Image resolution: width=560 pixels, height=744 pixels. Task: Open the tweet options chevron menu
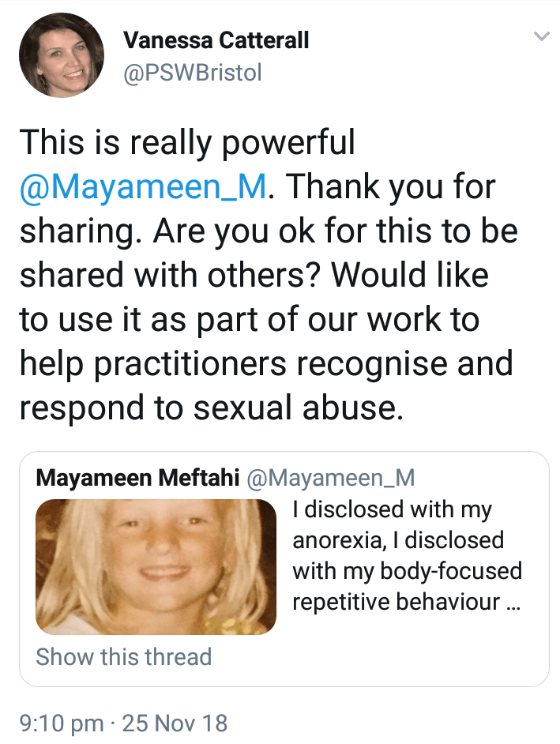tap(541, 36)
